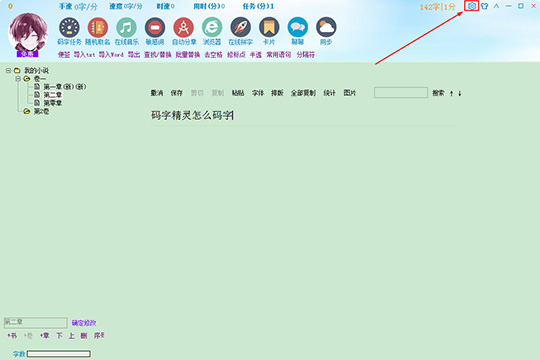Click the 第一章 document icon in the tree
The height and width of the screenshot is (360, 540).
37,86
